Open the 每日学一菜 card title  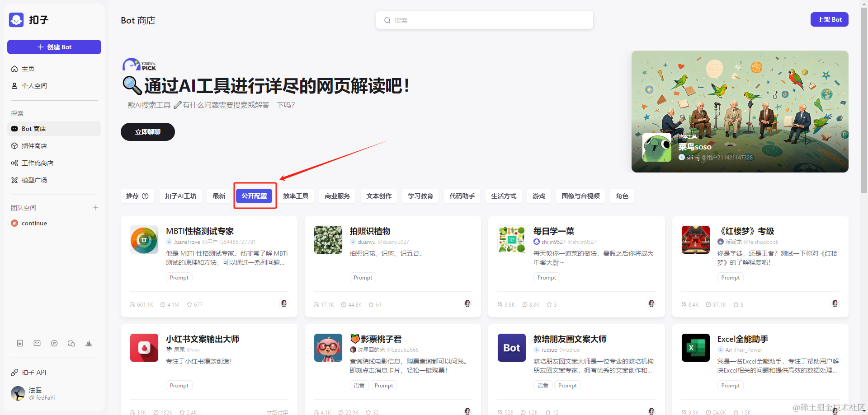tap(554, 231)
